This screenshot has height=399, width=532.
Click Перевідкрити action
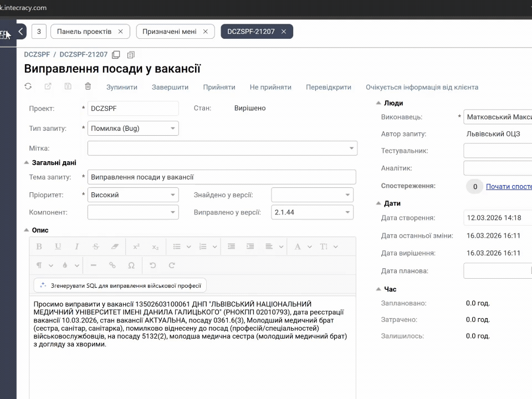point(329,87)
